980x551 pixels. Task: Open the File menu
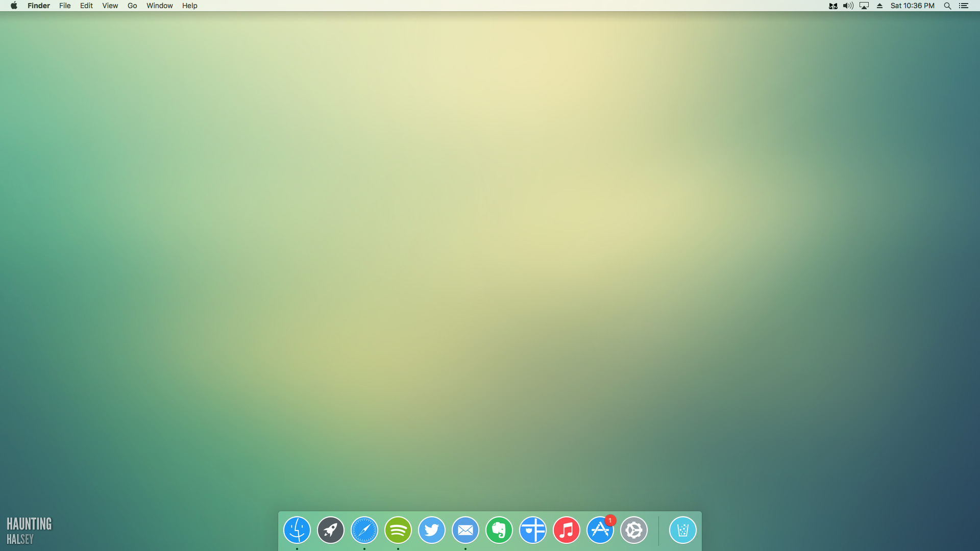click(65, 6)
